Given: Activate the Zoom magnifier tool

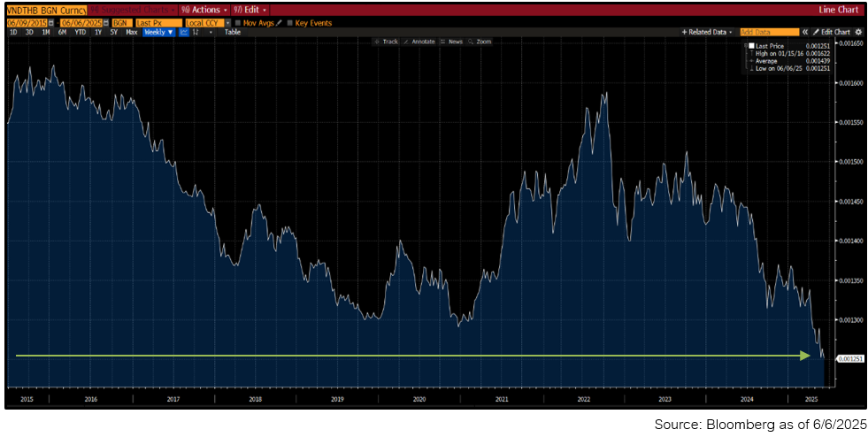Looking at the screenshot, I should pos(480,42).
